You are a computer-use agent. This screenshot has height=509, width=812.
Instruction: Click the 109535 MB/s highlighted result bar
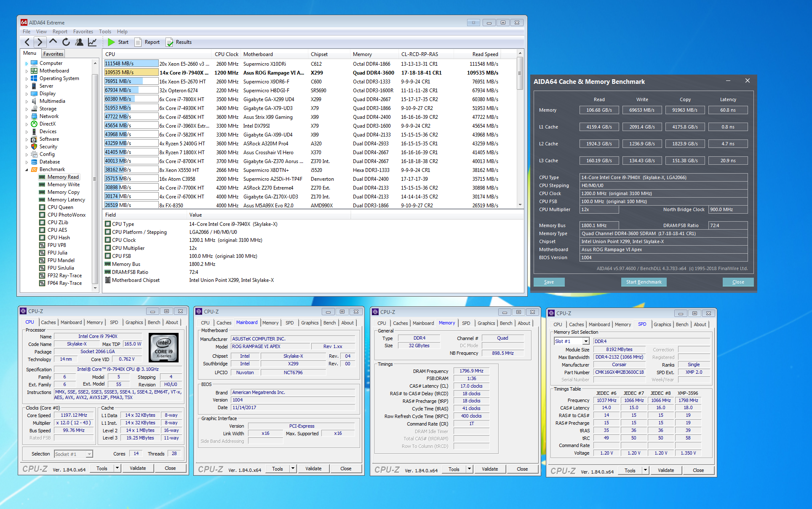(131, 72)
